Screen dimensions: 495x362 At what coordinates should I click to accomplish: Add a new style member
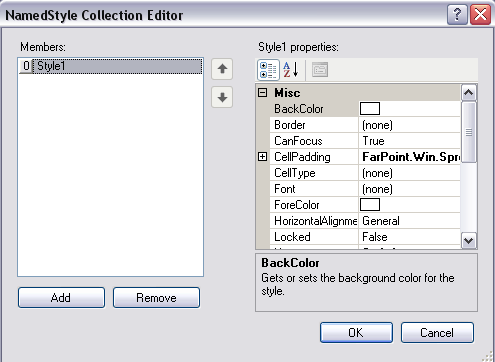pos(61,297)
